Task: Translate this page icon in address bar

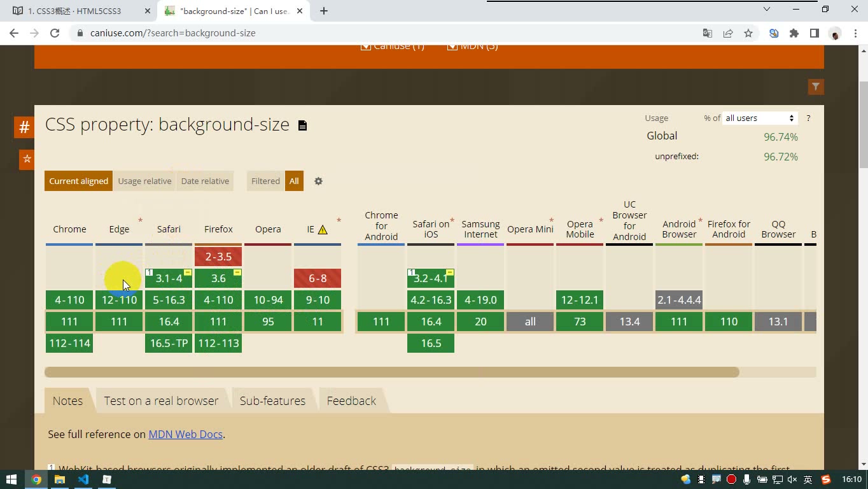Action: (x=708, y=33)
